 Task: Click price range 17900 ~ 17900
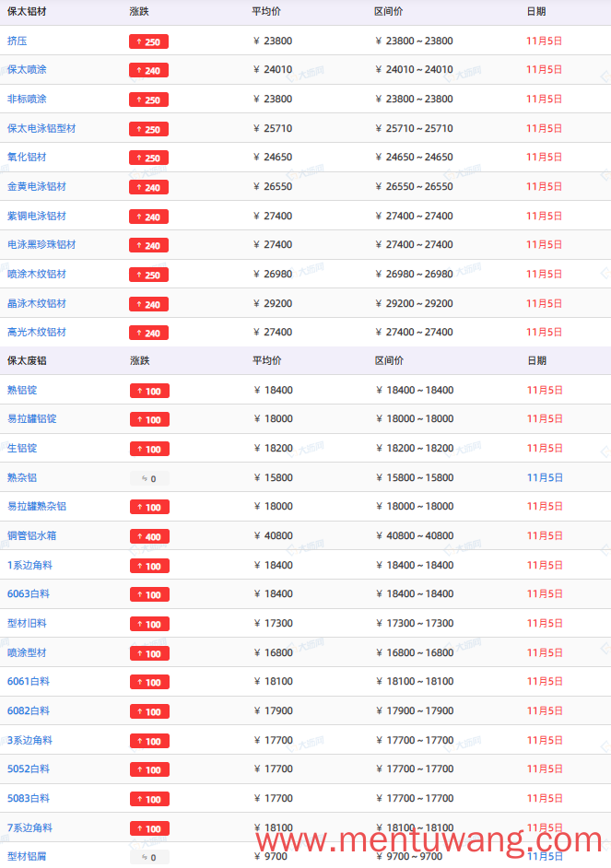click(415, 710)
